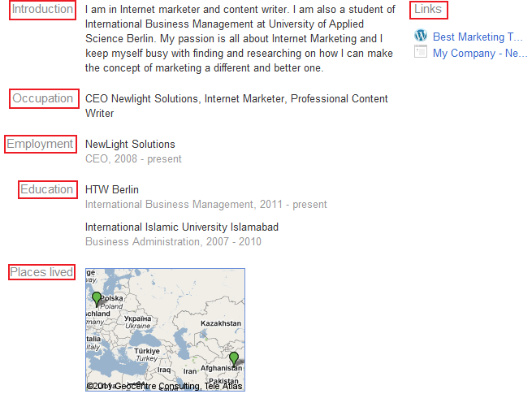This screenshot has height=394, width=532.
Task: Click the Links section heading
Action: (428, 10)
